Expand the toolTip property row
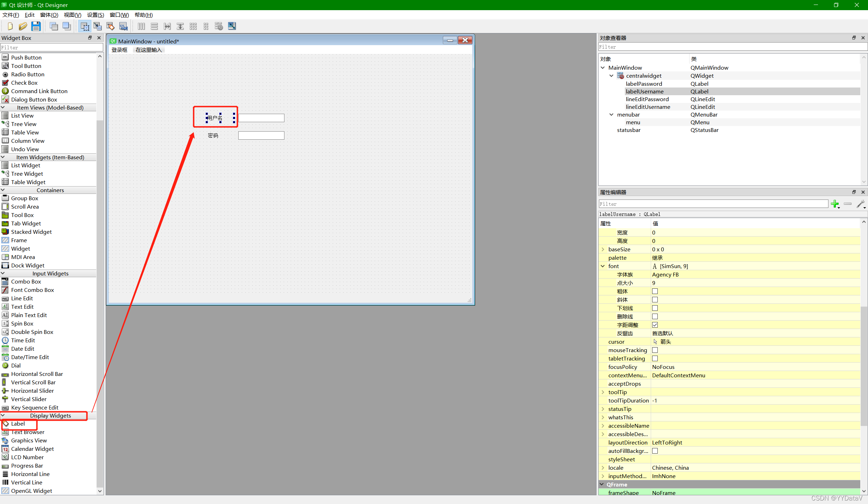Image resolution: width=868 pixels, height=504 pixels. pos(603,392)
